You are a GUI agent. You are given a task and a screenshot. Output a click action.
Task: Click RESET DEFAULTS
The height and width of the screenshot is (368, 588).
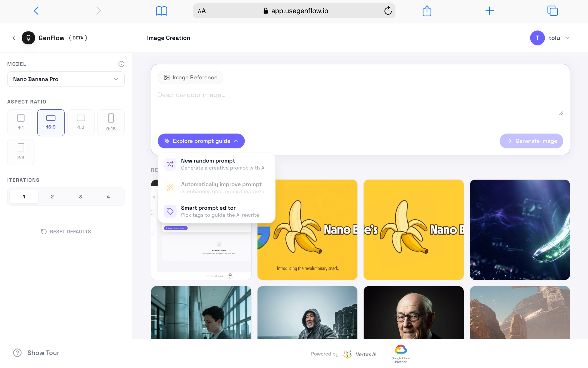(x=66, y=232)
